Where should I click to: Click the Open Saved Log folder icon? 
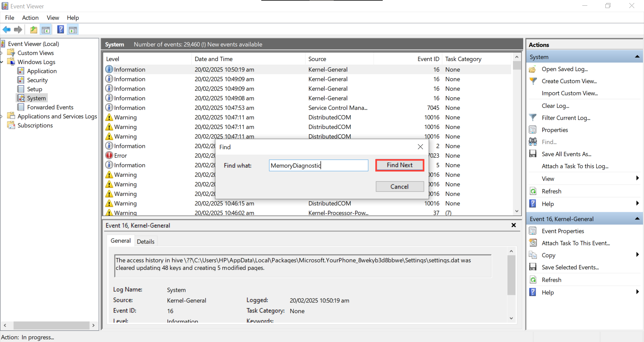(533, 69)
